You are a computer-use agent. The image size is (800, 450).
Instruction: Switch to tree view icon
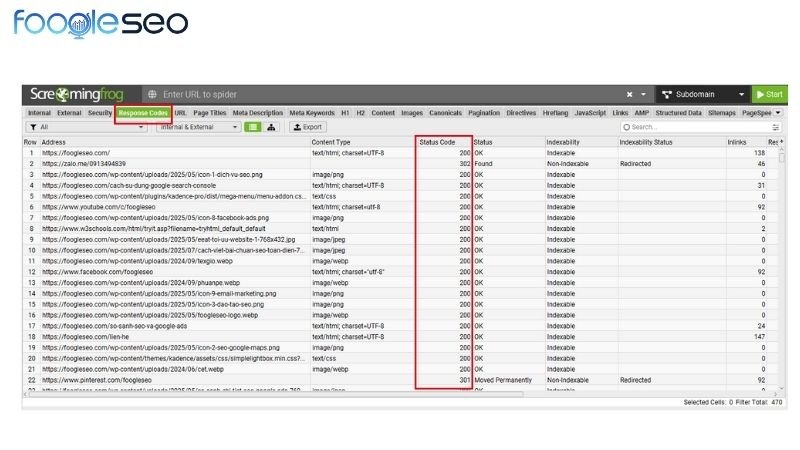coord(271,127)
